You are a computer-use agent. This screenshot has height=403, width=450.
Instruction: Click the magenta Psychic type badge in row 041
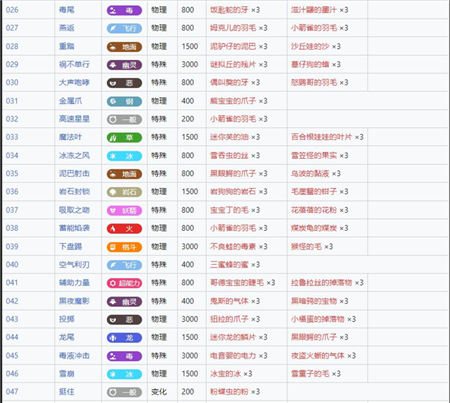pos(124,283)
